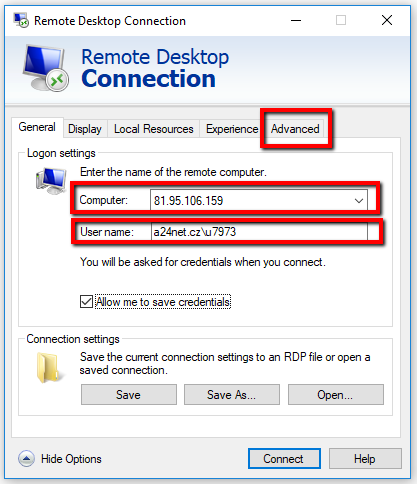This screenshot has height=484, width=417.
Task: Select the Experience tab
Action: (x=232, y=129)
